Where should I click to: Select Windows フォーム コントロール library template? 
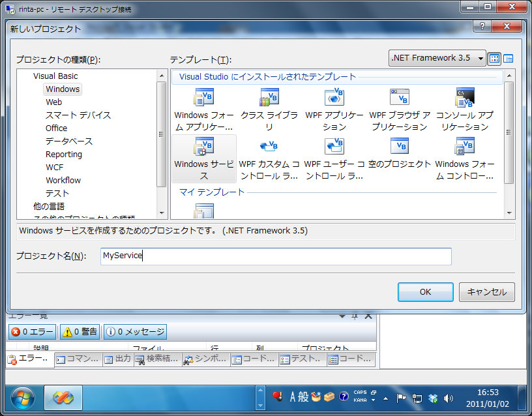(x=464, y=158)
